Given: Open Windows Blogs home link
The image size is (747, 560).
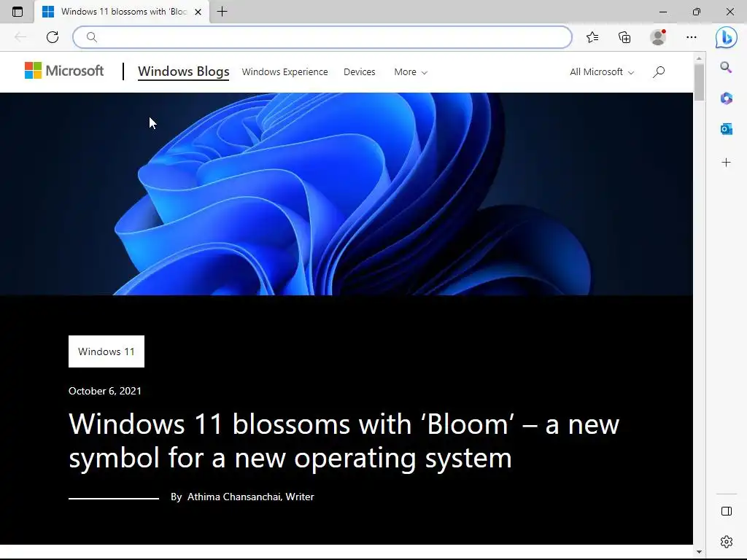Looking at the screenshot, I should coord(183,71).
